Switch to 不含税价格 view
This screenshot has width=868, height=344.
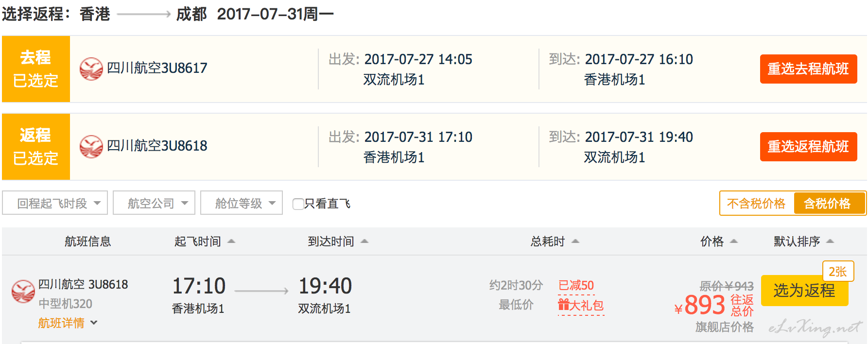click(756, 204)
